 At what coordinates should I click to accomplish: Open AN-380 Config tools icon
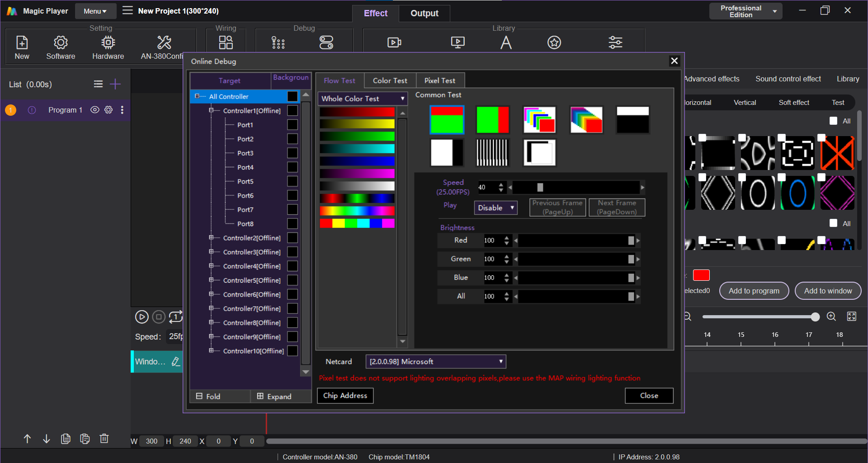click(x=164, y=43)
